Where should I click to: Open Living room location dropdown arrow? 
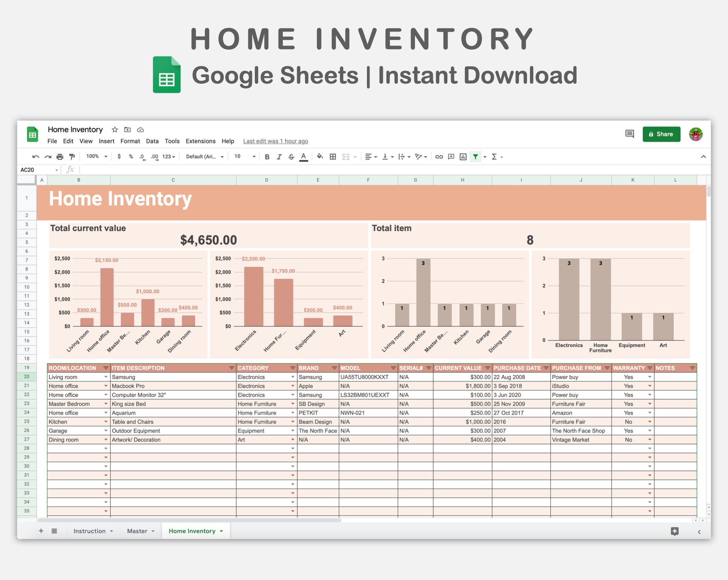pos(106,377)
